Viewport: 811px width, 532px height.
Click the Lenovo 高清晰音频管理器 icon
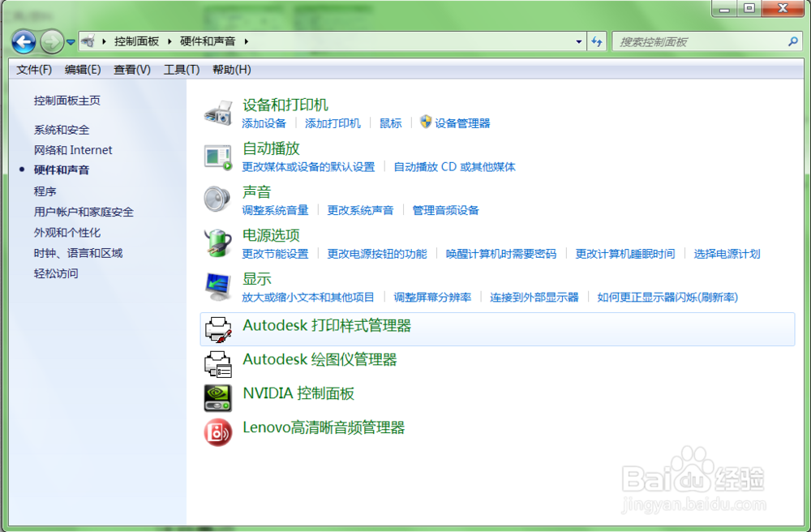coord(217,432)
